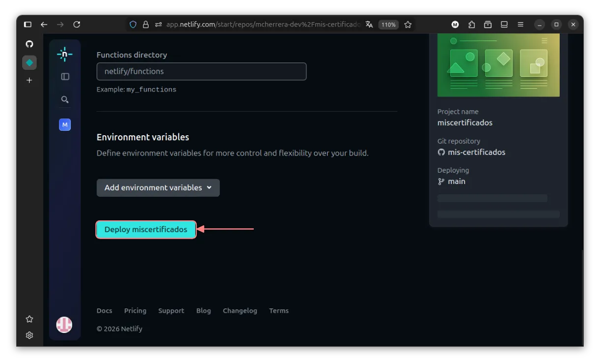Viewport: 600px width, 364px height.
Task: Go to Pricing footer link
Action: tap(135, 311)
